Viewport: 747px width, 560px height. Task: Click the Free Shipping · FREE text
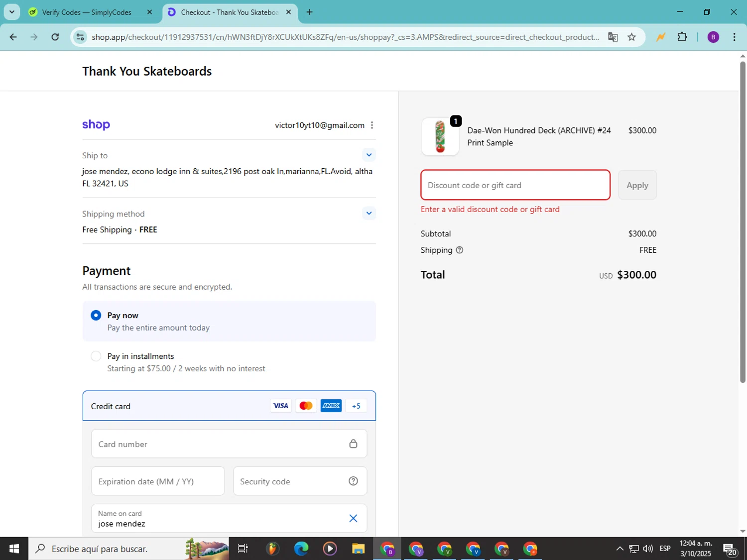pyautogui.click(x=120, y=229)
